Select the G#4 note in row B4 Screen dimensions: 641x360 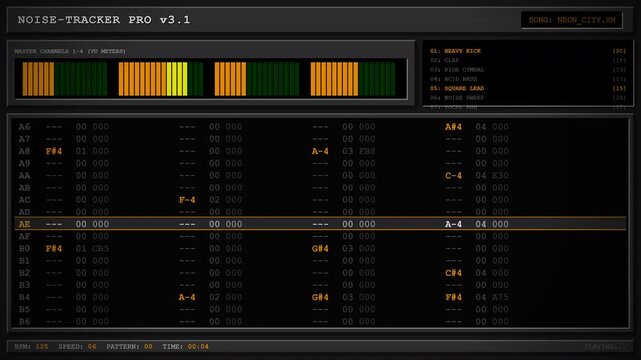(x=320, y=297)
